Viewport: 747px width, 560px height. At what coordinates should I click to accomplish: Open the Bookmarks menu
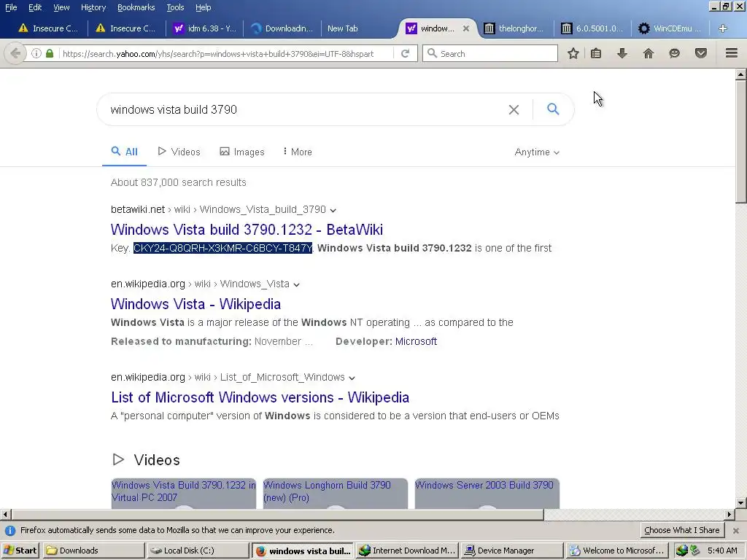(x=136, y=7)
